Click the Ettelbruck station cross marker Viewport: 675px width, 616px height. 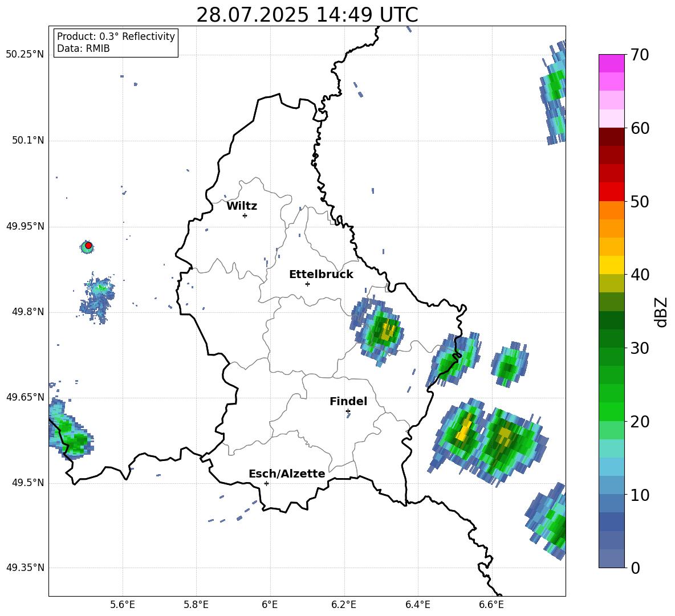[x=307, y=284]
